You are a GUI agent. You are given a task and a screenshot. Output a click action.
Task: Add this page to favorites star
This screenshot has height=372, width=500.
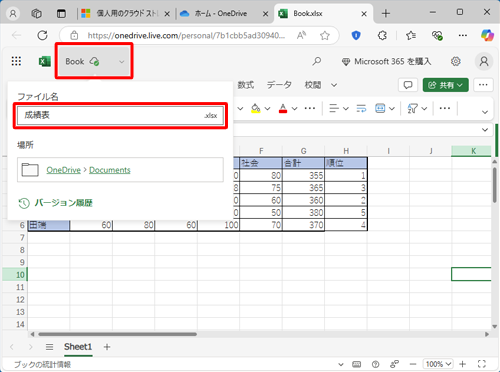click(325, 35)
